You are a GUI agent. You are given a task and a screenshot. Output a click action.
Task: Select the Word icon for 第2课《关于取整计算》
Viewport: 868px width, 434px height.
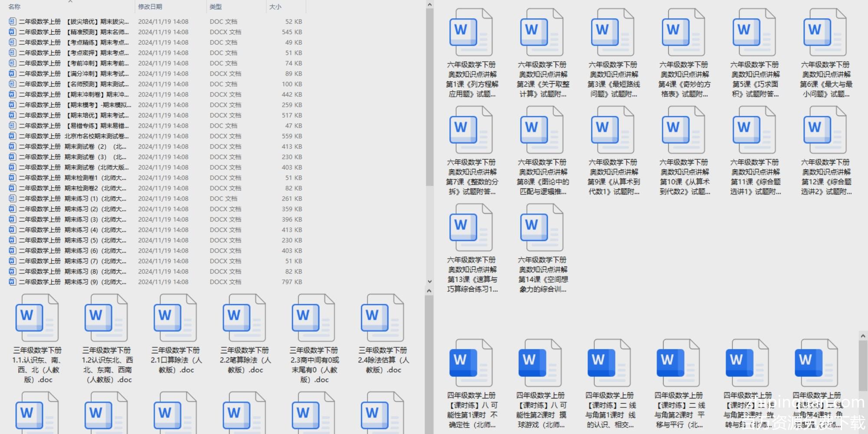542,33
